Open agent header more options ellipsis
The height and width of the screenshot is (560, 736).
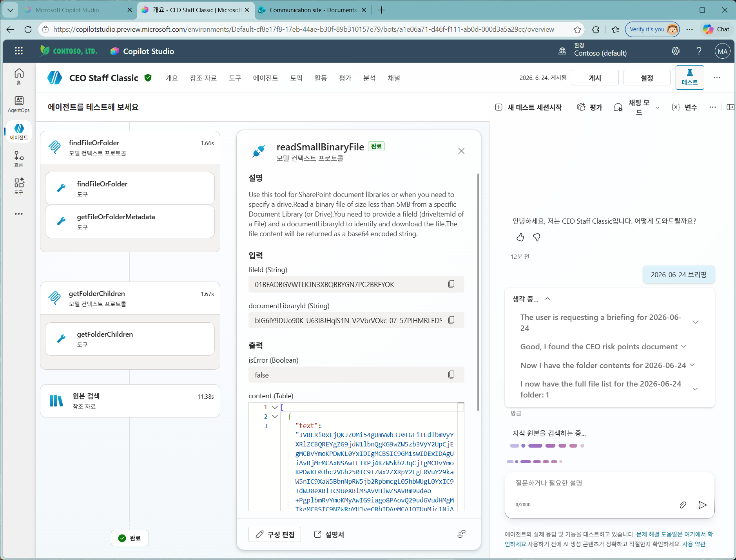(717, 78)
